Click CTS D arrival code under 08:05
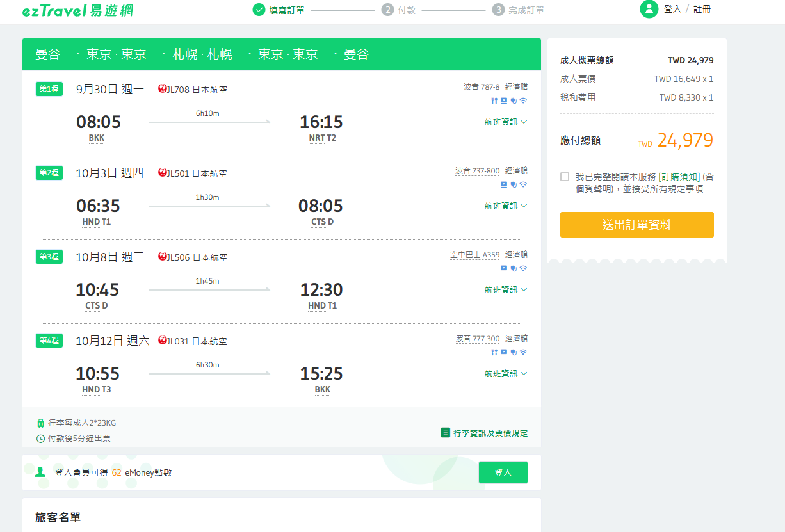Image resolution: width=785 pixels, height=532 pixels. [x=322, y=222]
